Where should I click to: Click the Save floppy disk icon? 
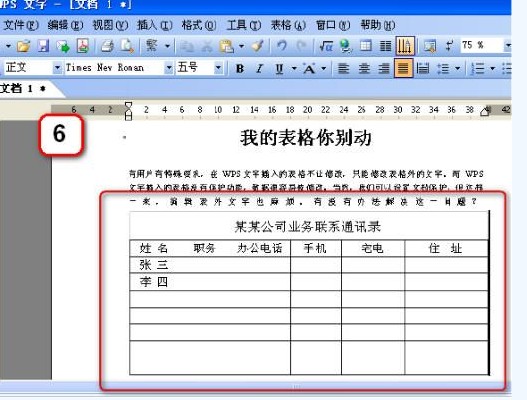(x=43, y=46)
